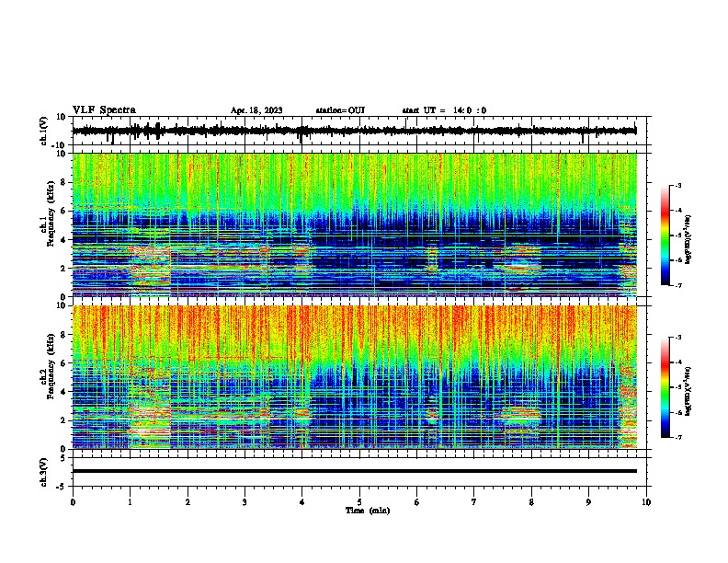Click time-axis tick label "4" at the bottom
The height and width of the screenshot is (563, 728).
tap(302, 502)
